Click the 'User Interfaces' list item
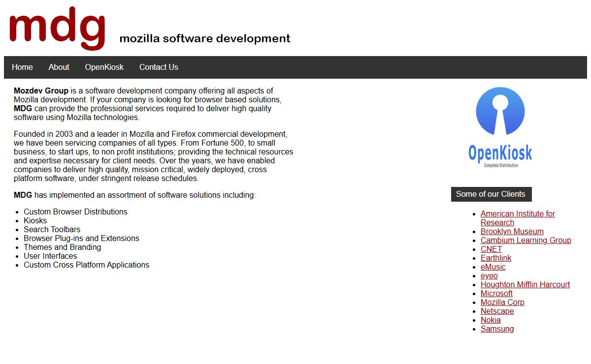This screenshot has width=591, height=364. [50, 256]
